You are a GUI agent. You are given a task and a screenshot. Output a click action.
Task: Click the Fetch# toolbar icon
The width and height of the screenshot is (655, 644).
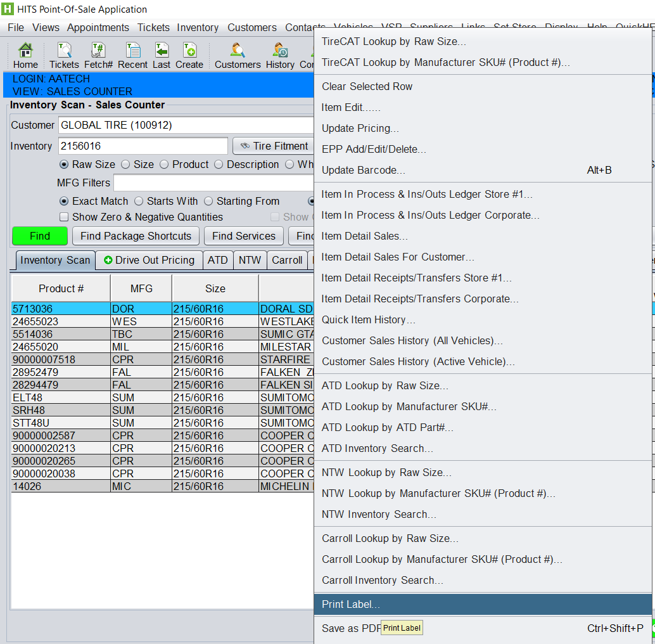tap(98, 55)
